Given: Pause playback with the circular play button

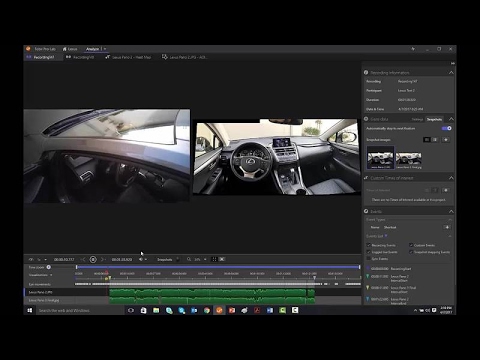Looking at the screenshot, I should click(x=93, y=259).
